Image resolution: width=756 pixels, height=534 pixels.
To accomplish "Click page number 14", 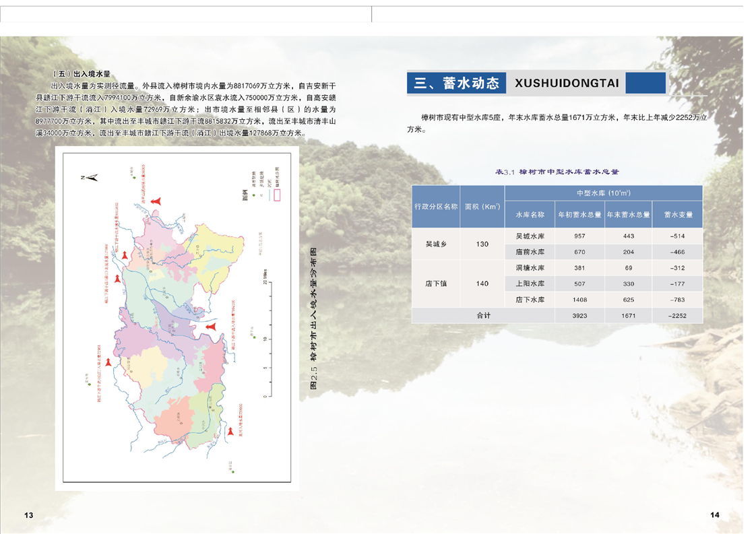I will pos(714,514).
